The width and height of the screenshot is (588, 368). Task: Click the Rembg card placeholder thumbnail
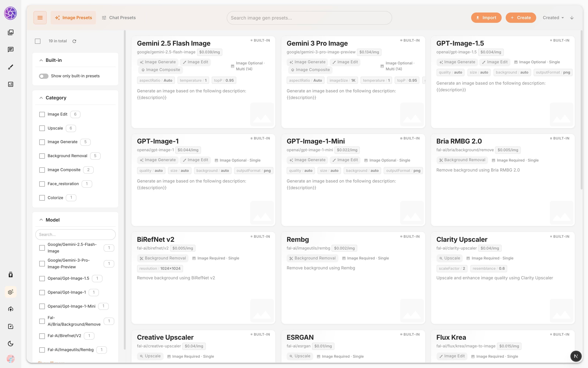(412, 311)
